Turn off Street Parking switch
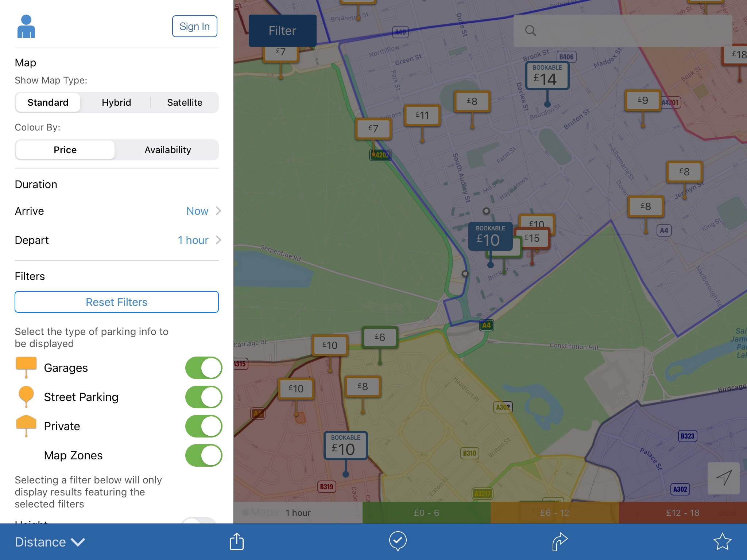Image resolution: width=747 pixels, height=560 pixels. 204,397
